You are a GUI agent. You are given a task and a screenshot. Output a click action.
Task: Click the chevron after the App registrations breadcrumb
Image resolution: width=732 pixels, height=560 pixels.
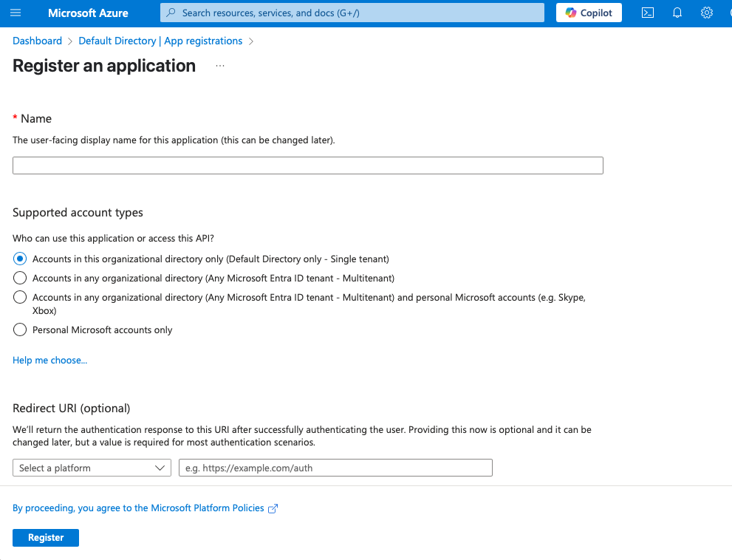(250, 41)
